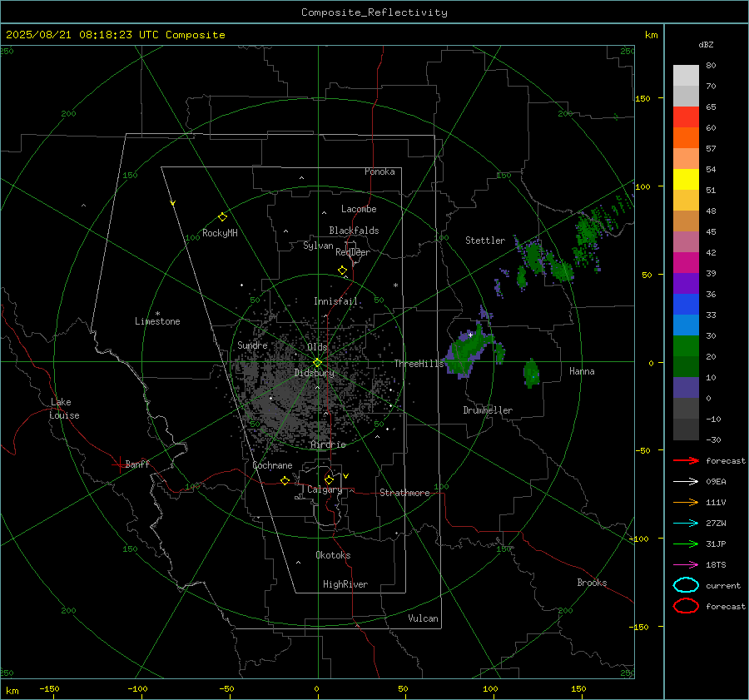Click the asterisk marker above Limestone label
The image size is (749, 700).
pyautogui.click(x=157, y=314)
